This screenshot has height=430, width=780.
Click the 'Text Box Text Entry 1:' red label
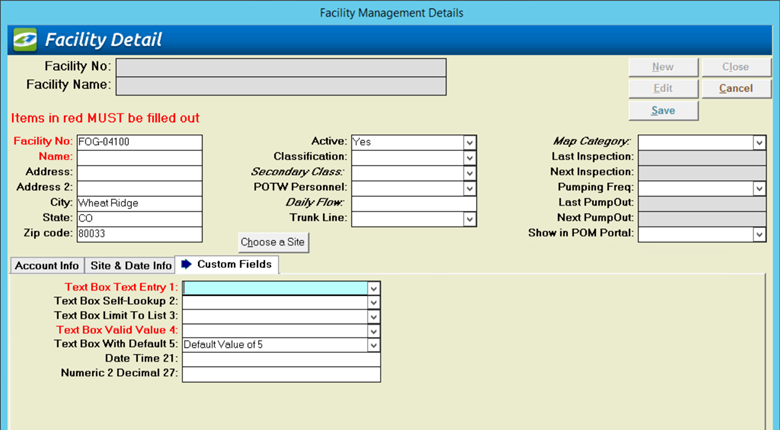[x=121, y=287]
